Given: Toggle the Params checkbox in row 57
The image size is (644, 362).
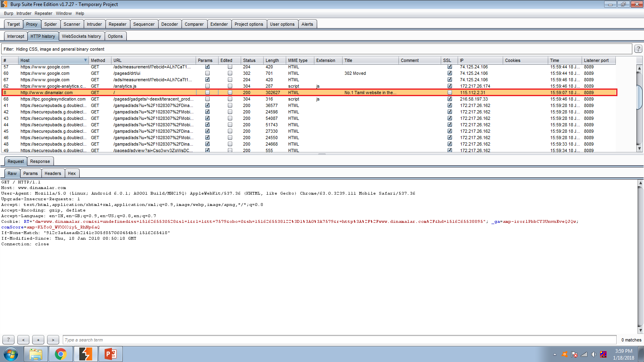Looking at the screenshot, I should [x=207, y=67].
